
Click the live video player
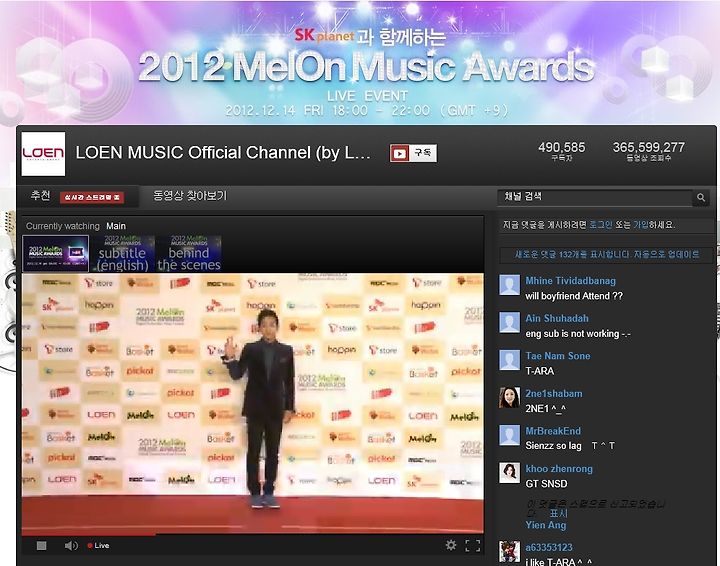pyautogui.click(x=253, y=403)
